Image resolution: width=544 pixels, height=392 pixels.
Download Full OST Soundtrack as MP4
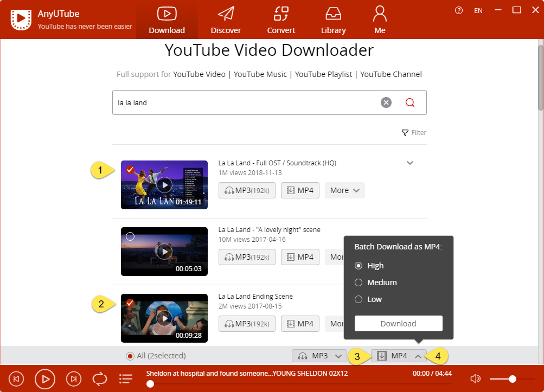(x=300, y=190)
